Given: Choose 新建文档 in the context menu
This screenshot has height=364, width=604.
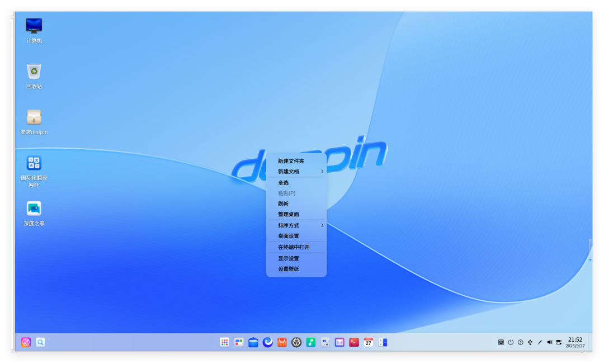Looking at the screenshot, I should click(x=296, y=172).
